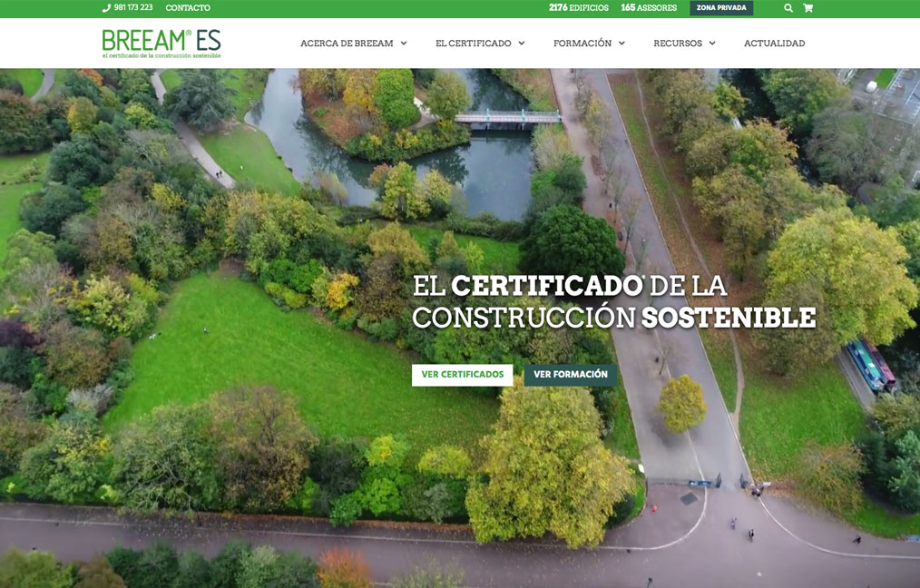This screenshot has height=588, width=920.
Task: Click the VER CERTIFICADOS button
Action: (x=463, y=375)
